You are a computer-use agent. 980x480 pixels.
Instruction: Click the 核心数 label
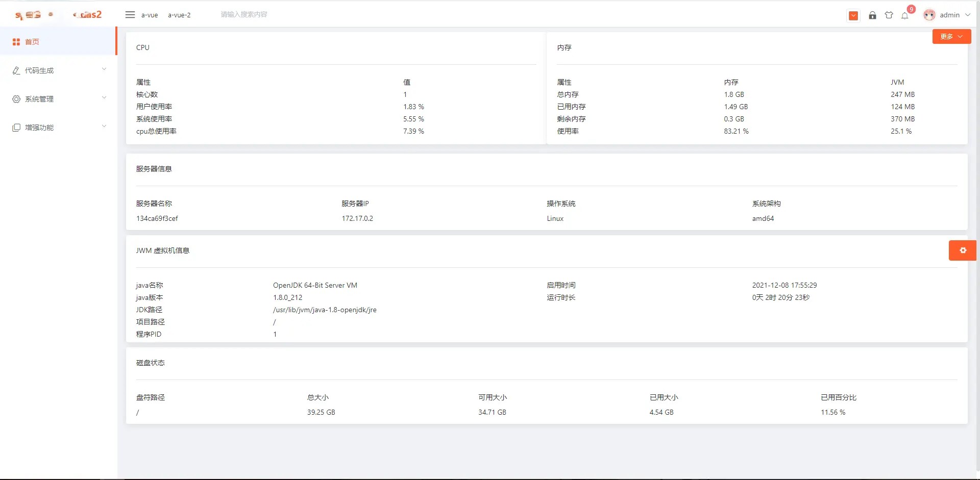(x=147, y=94)
